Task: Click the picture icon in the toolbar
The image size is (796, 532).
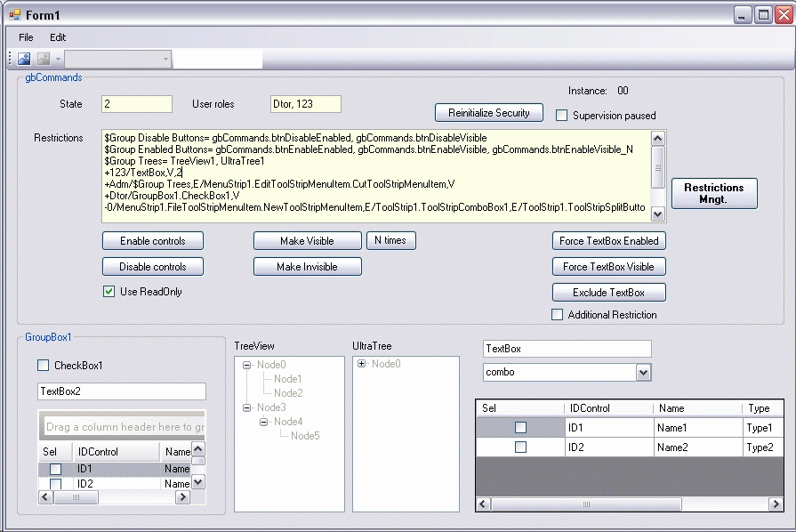Action: click(24, 59)
